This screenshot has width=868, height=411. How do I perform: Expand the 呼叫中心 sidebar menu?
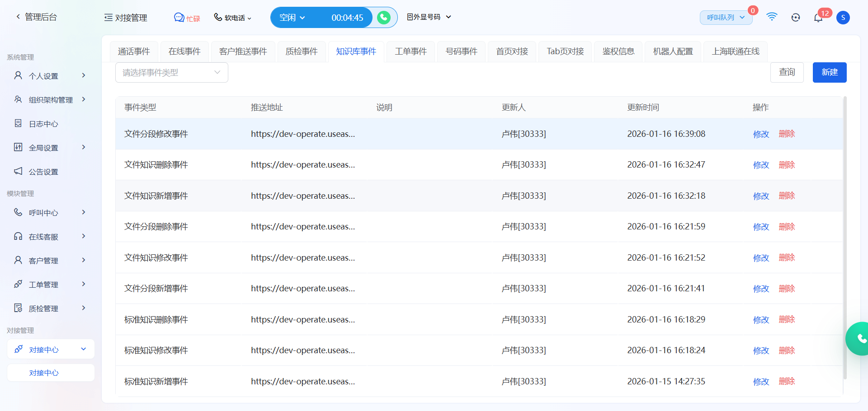click(50, 213)
